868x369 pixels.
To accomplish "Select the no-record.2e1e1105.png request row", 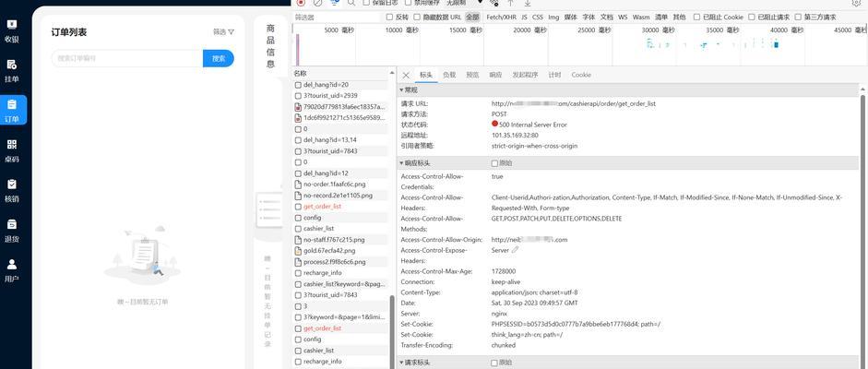I will point(339,196).
